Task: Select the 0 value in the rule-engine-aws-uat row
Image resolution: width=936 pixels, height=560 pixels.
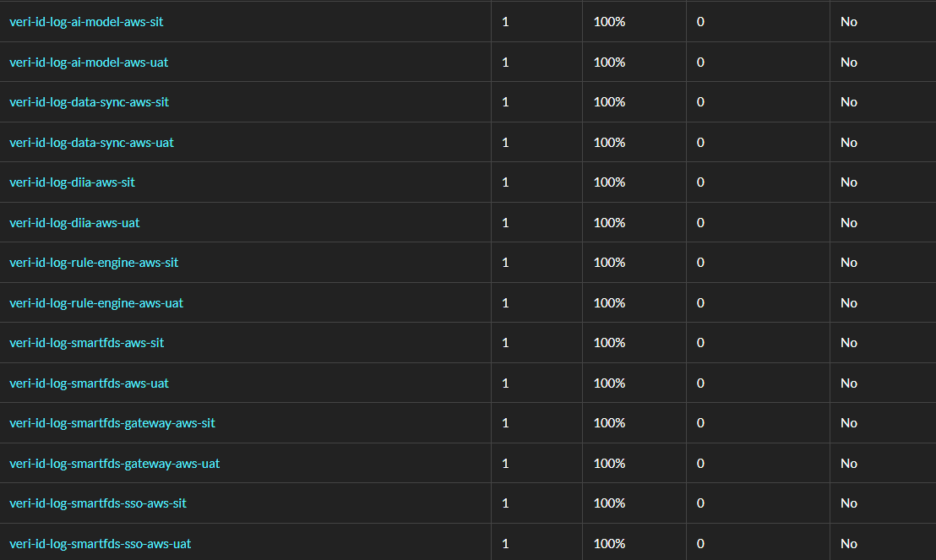Action: (700, 303)
